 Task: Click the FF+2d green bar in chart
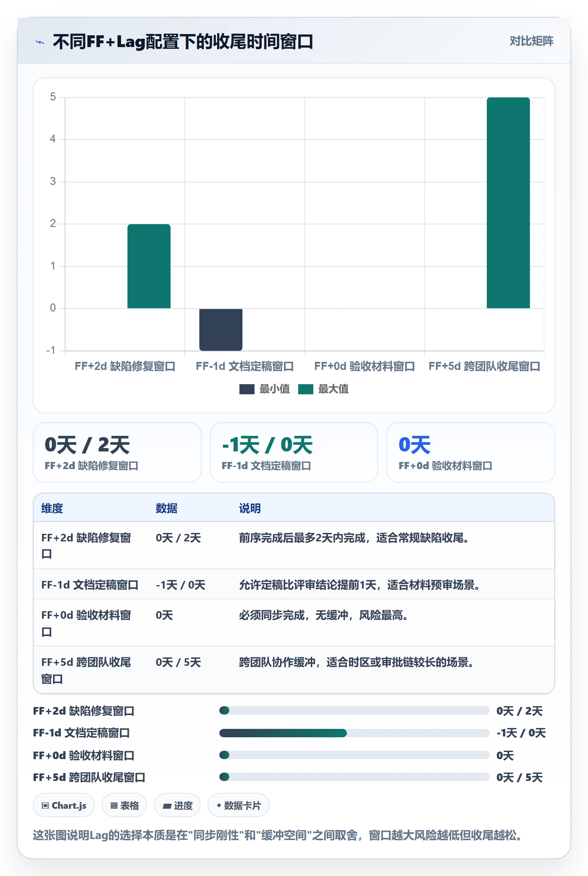tap(149, 266)
